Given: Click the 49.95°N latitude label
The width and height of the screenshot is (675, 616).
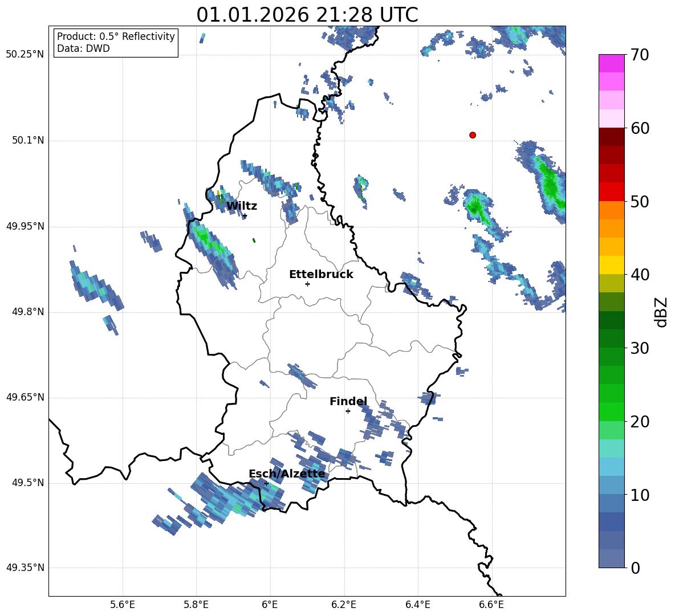Looking at the screenshot, I should click(x=25, y=226).
